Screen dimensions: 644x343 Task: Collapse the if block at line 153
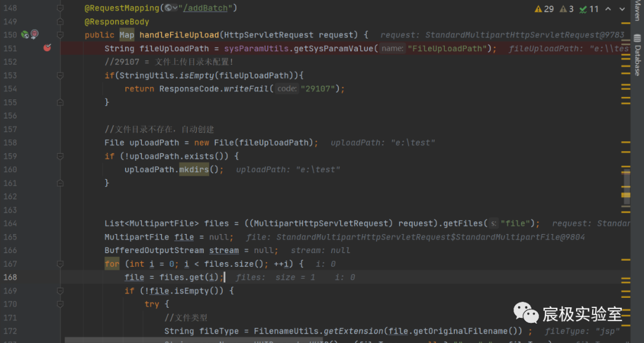coord(60,76)
